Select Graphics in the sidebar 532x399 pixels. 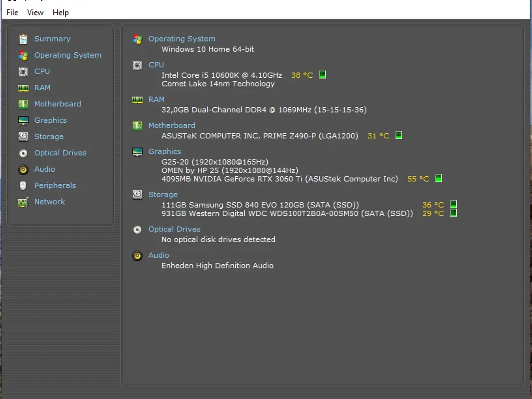tap(50, 120)
